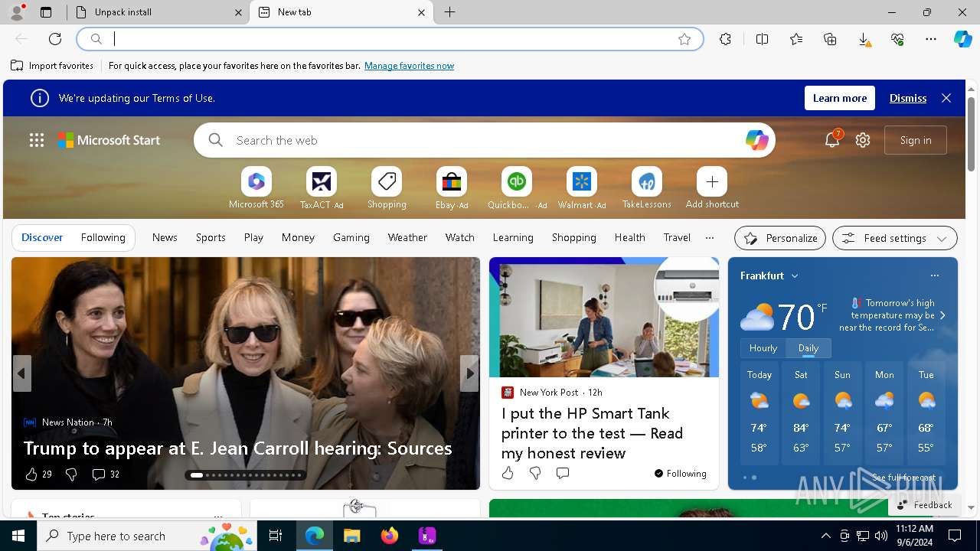
Task: Open the Microsoft 365 shortcut
Action: [256, 188]
